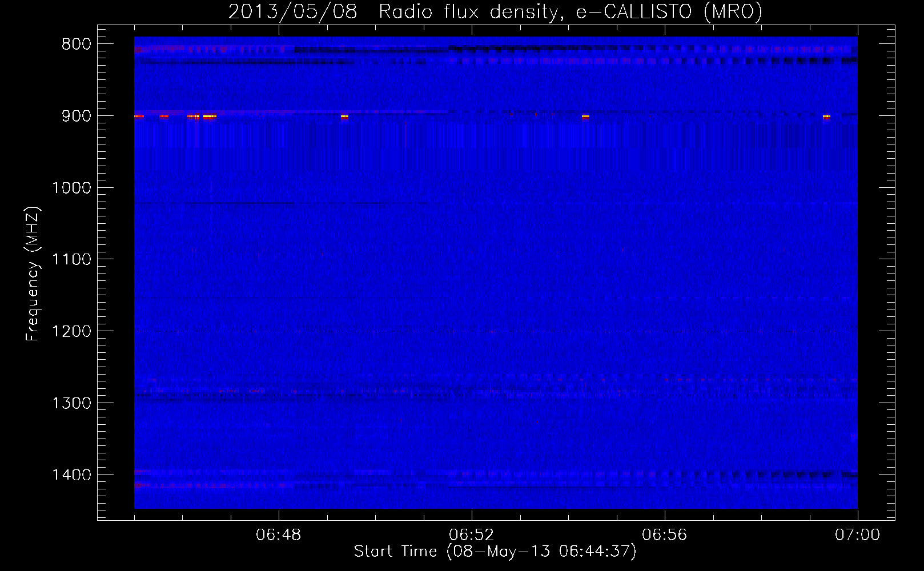
Task: Click the '07:00' time tick label
Action: tap(858, 535)
